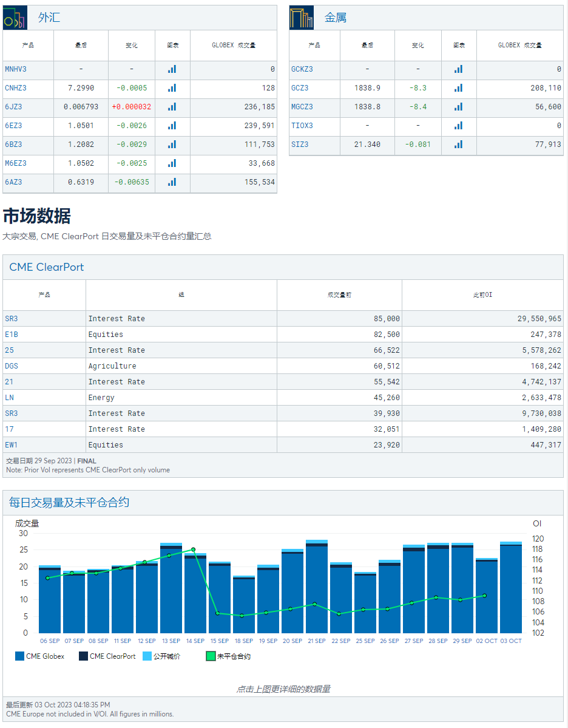Click EW1 prior volume 23,920

(x=387, y=445)
